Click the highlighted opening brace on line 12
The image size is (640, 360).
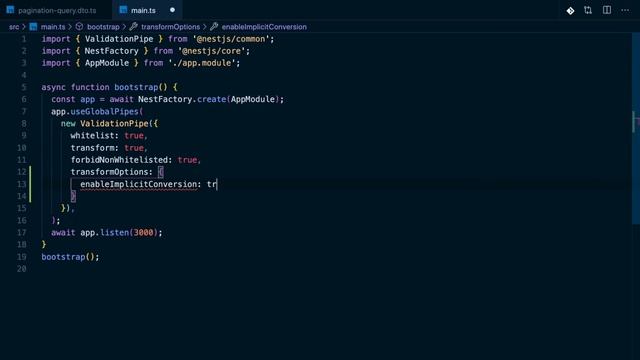160,172
